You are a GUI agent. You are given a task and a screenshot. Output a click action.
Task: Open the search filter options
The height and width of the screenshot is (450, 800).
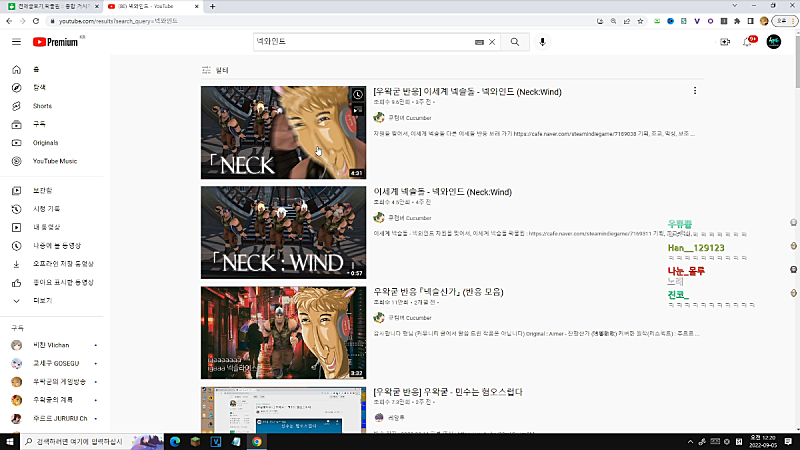pos(215,71)
